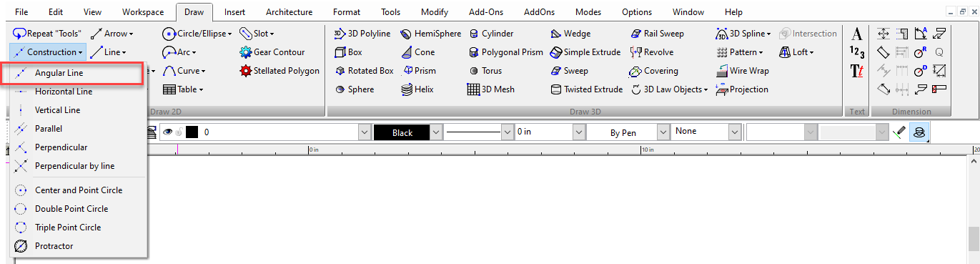Toggle the green pencil button on property bar

pyautogui.click(x=899, y=132)
